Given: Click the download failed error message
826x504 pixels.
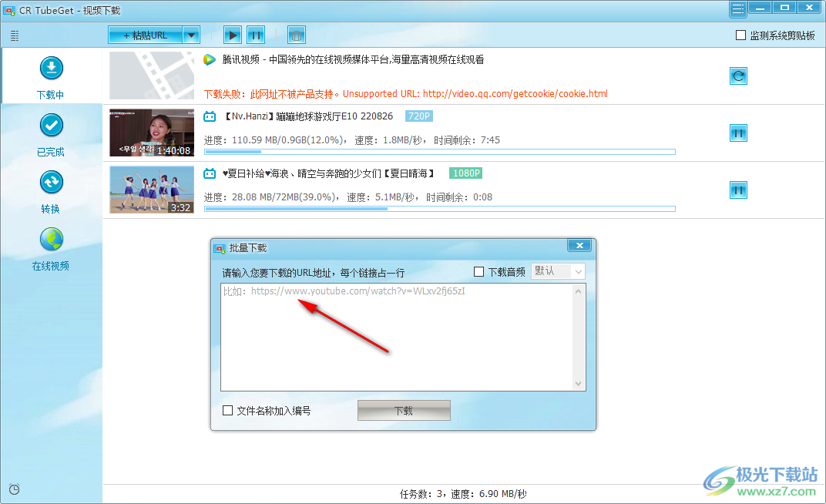Looking at the screenshot, I should click(x=405, y=94).
